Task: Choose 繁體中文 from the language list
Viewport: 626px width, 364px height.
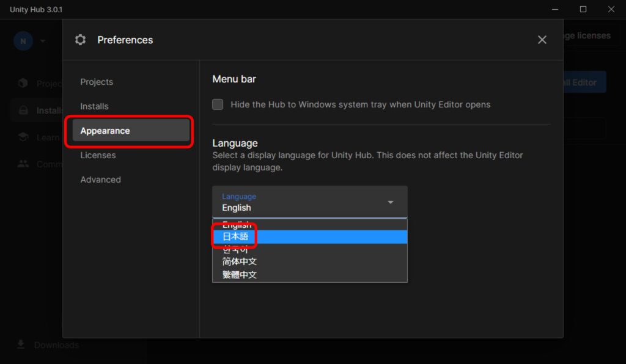Action: pos(310,275)
